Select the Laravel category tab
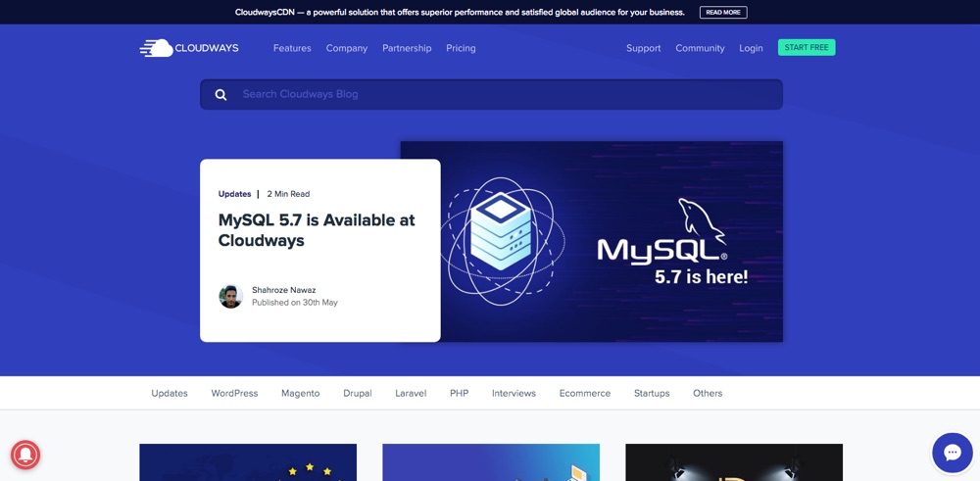Image resolution: width=980 pixels, height=481 pixels. click(x=411, y=393)
